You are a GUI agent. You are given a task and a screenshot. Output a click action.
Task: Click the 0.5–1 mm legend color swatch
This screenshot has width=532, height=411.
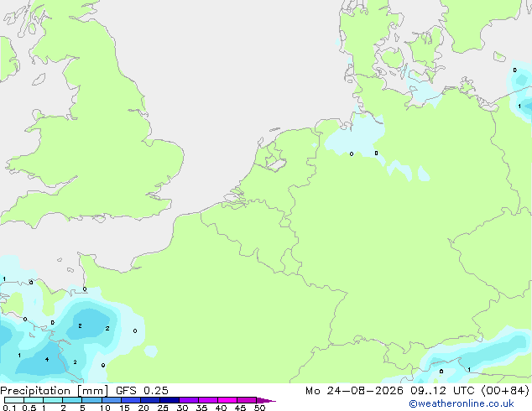click(34, 400)
